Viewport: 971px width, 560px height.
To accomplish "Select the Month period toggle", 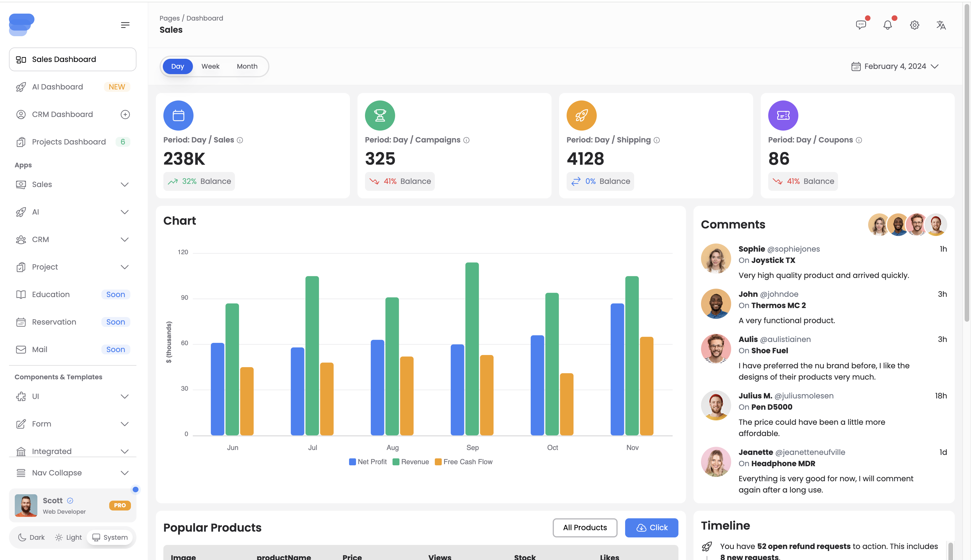I will pyautogui.click(x=247, y=67).
